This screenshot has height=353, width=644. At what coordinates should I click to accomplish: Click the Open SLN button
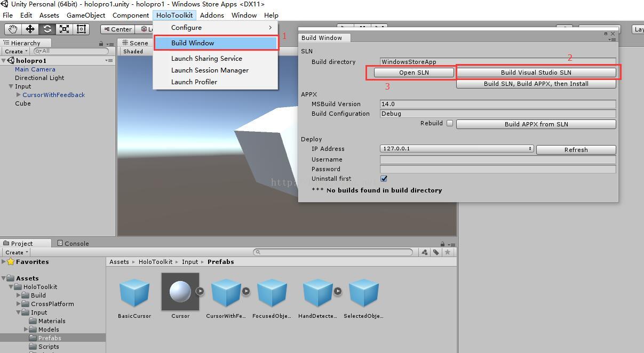(414, 73)
